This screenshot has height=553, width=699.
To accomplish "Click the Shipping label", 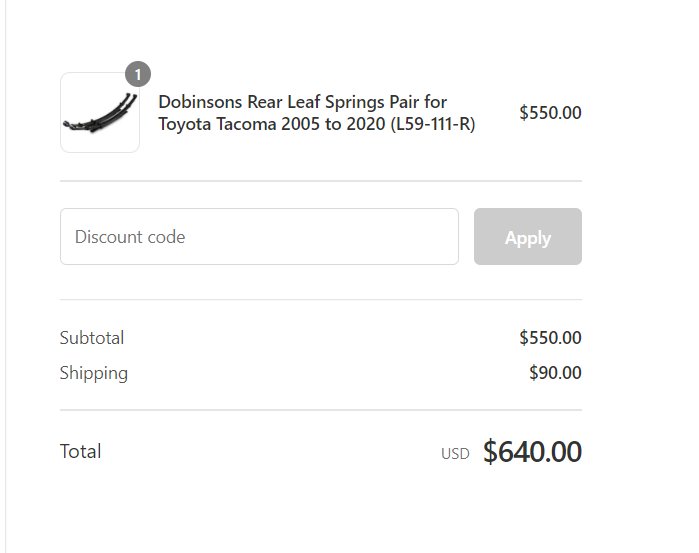I will click(94, 373).
